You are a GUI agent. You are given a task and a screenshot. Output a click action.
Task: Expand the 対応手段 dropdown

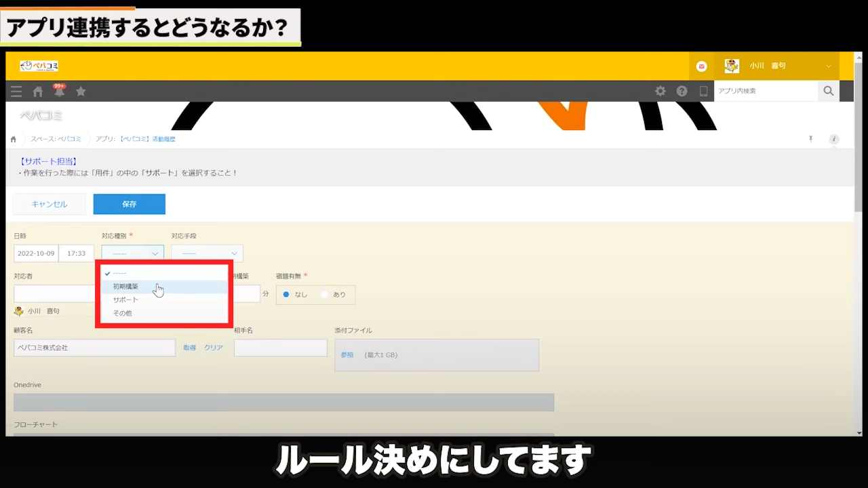click(x=207, y=253)
